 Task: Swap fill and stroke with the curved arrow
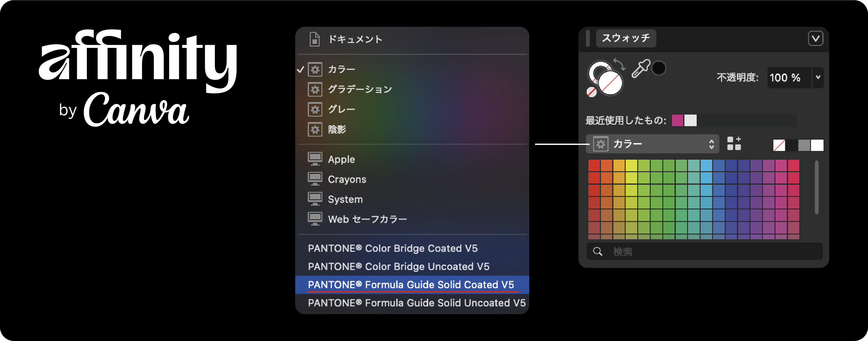[620, 65]
